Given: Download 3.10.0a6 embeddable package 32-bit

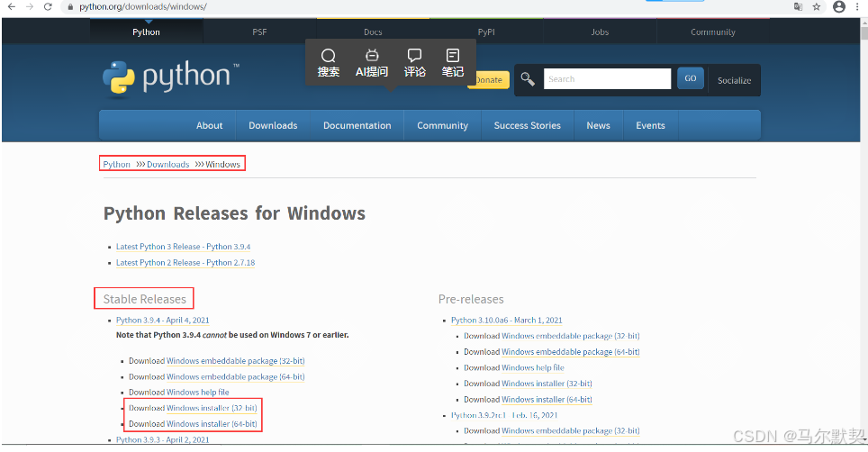Looking at the screenshot, I should tap(571, 336).
